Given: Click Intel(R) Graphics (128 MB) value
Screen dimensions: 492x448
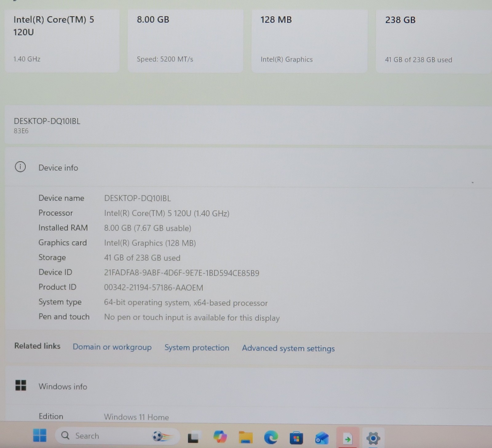Looking at the screenshot, I should click(x=150, y=243).
